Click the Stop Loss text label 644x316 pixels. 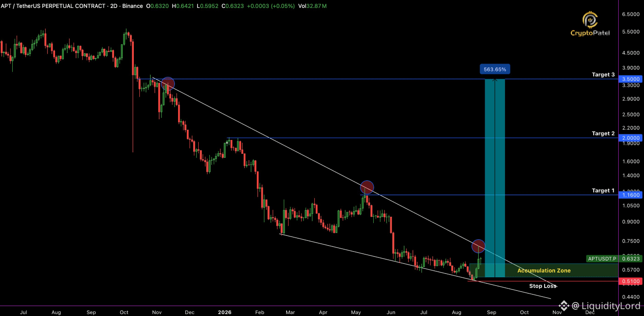pos(543,286)
